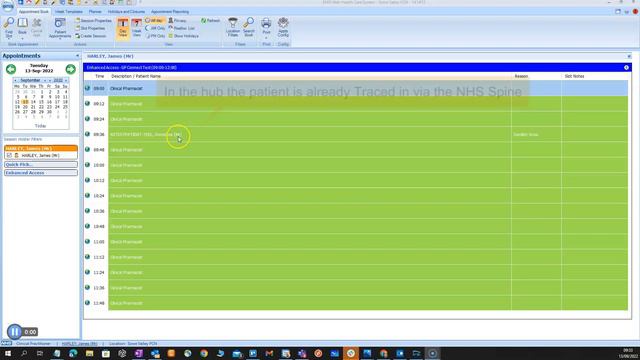The height and width of the screenshot is (360, 640).
Task: Select the PM Only view option
Action: 155,36
